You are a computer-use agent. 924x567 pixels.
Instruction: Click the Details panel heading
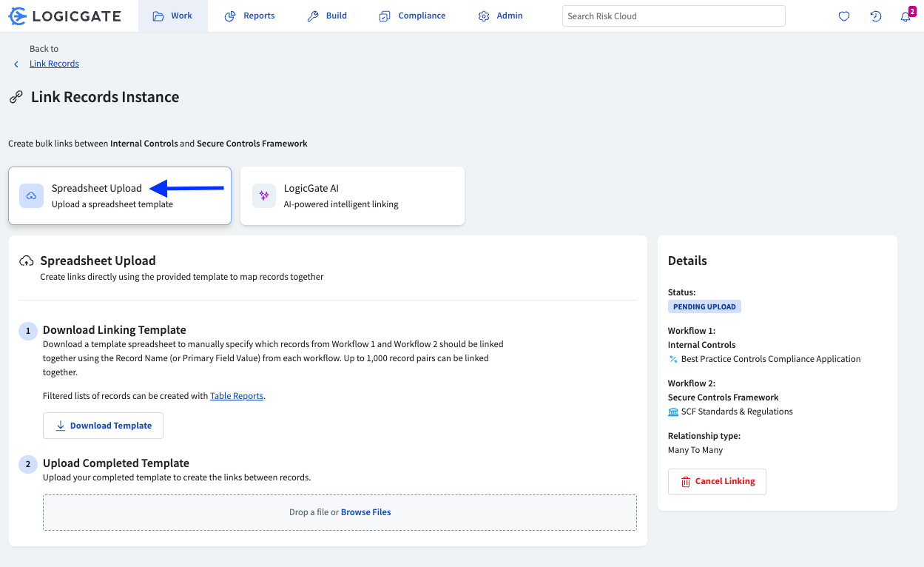click(x=687, y=261)
